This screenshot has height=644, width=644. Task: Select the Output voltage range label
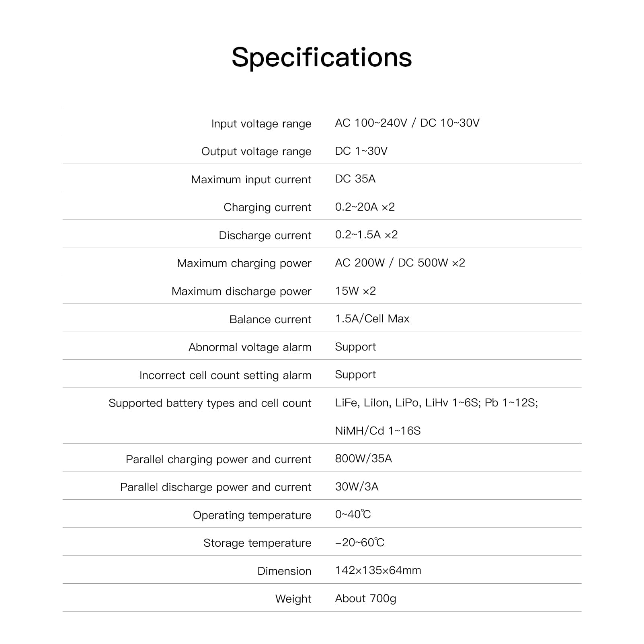tap(256, 151)
